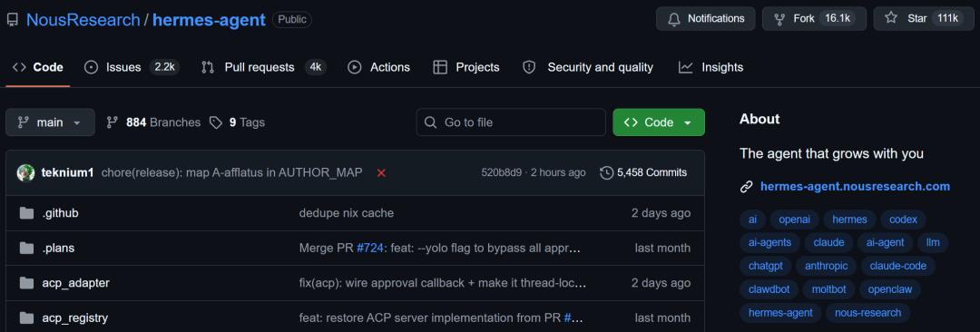The width and height of the screenshot is (980, 332).
Task: Open the AUTHOR_MAP chore commit message
Action: [x=232, y=172]
